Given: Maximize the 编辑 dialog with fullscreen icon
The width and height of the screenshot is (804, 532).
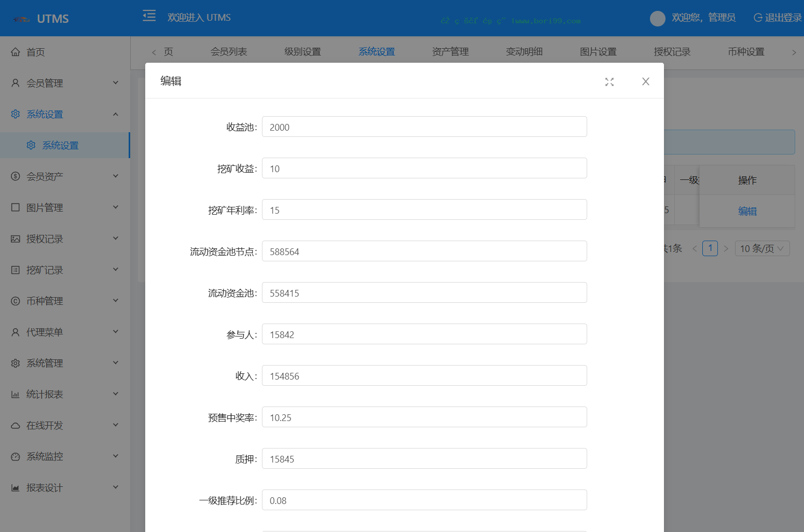Looking at the screenshot, I should click(x=609, y=82).
